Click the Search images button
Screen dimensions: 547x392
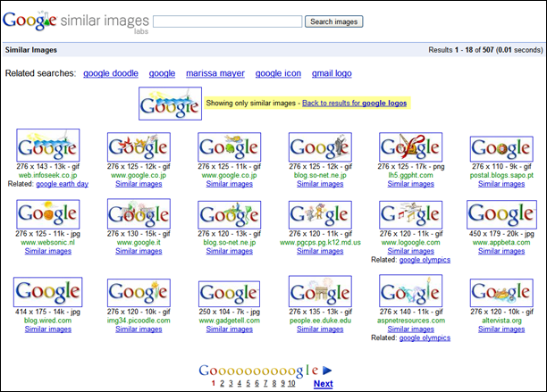(334, 21)
